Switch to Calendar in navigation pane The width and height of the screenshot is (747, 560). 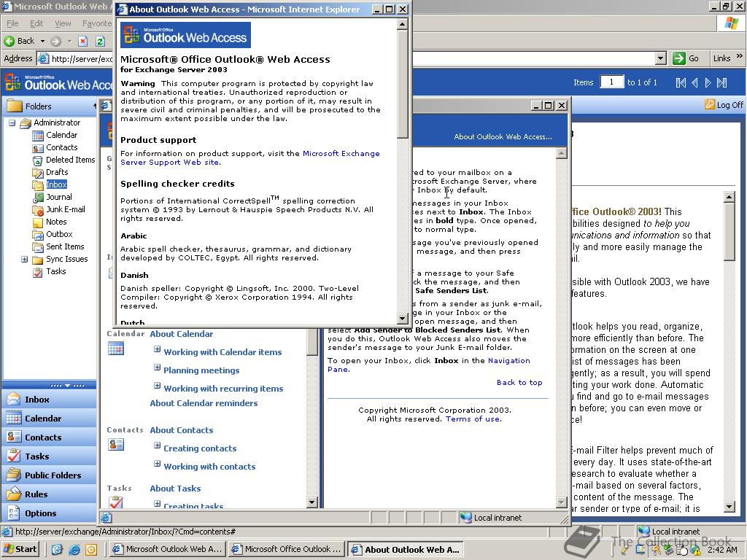coord(49,418)
